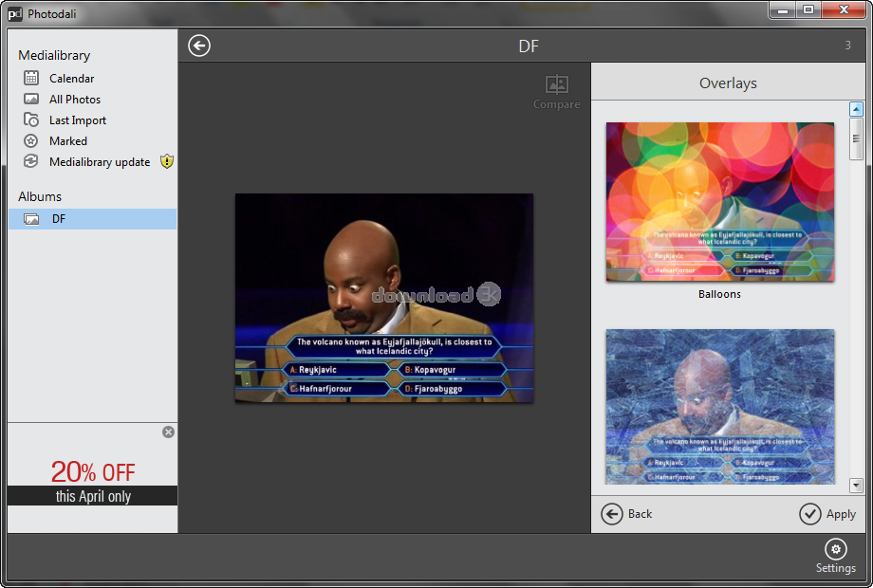Maximize the Photodali window
This screenshot has width=873, height=588.
808,10
